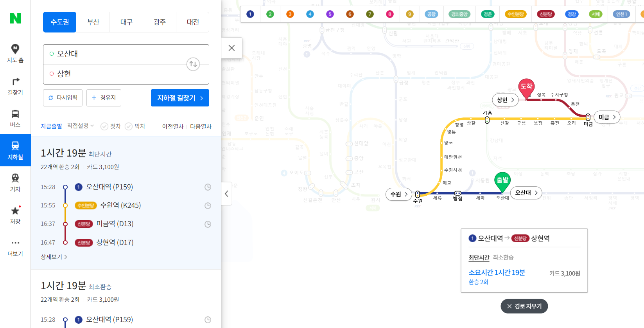Filter map by Line 3
The width and height of the screenshot is (644, 328).
pos(290,14)
